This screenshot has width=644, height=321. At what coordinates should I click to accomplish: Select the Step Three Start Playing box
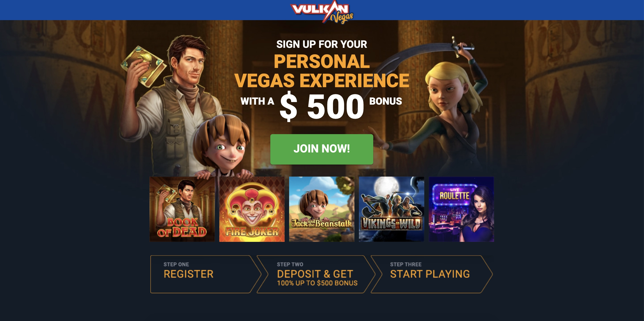click(x=431, y=274)
